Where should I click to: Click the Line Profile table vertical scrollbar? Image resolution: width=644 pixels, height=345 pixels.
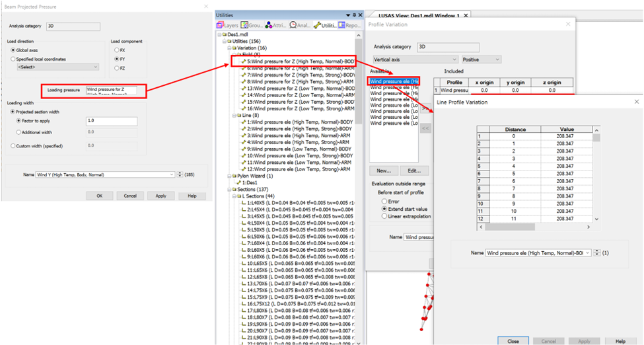pyautogui.click(x=597, y=175)
